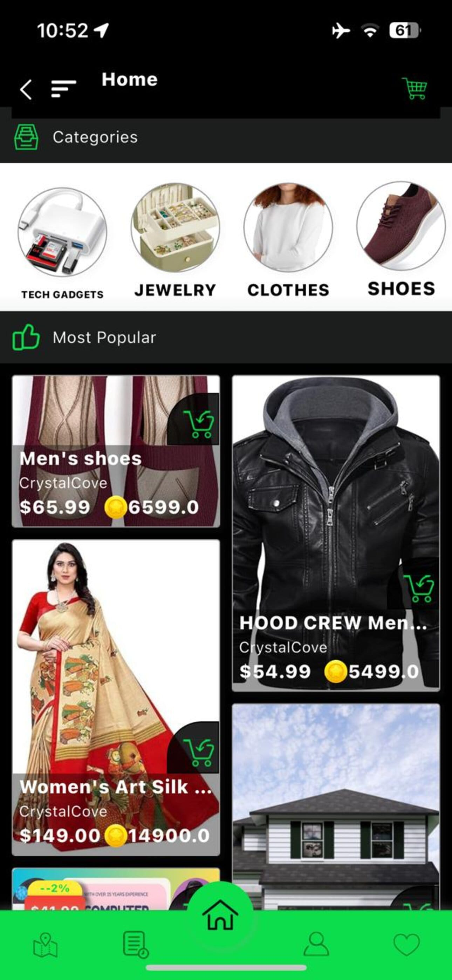Select the Jewelry category

(175, 240)
